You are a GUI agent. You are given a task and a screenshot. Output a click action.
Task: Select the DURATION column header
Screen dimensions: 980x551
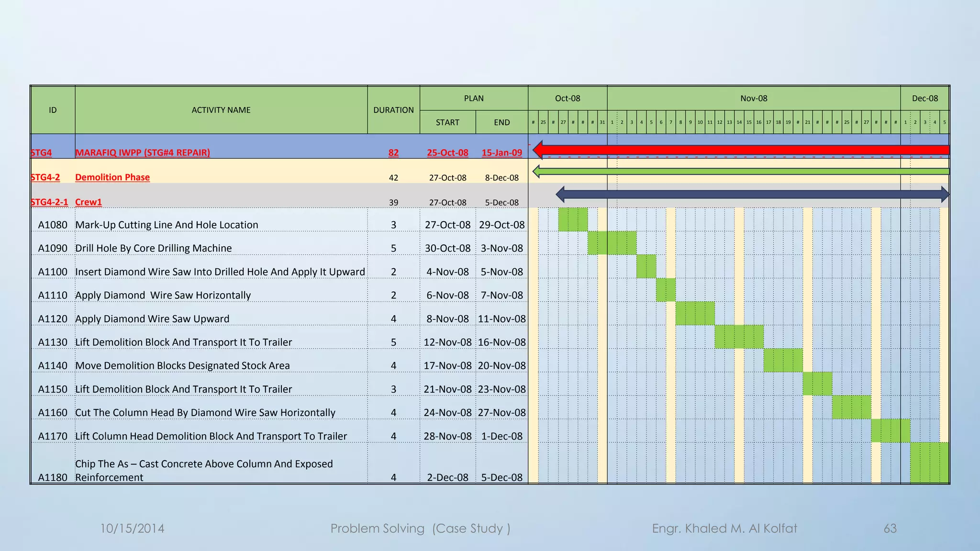click(393, 110)
